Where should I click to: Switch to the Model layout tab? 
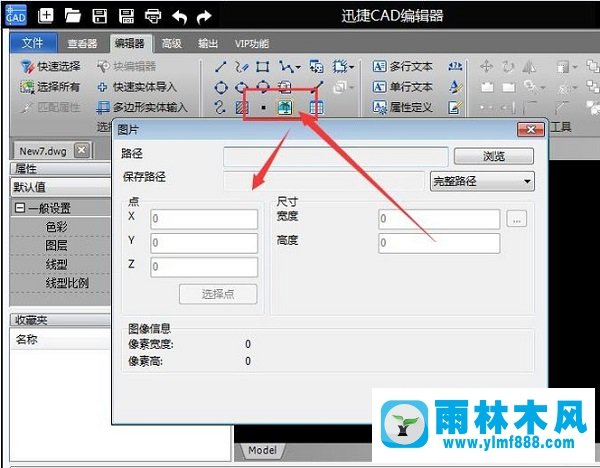(262, 450)
